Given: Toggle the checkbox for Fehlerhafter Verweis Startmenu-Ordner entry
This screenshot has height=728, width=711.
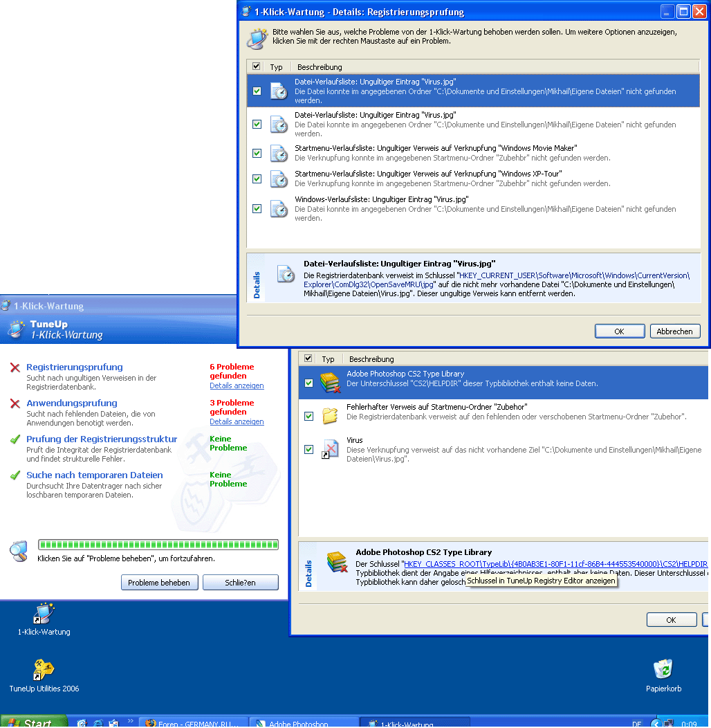Looking at the screenshot, I should (x=308, y=416).
